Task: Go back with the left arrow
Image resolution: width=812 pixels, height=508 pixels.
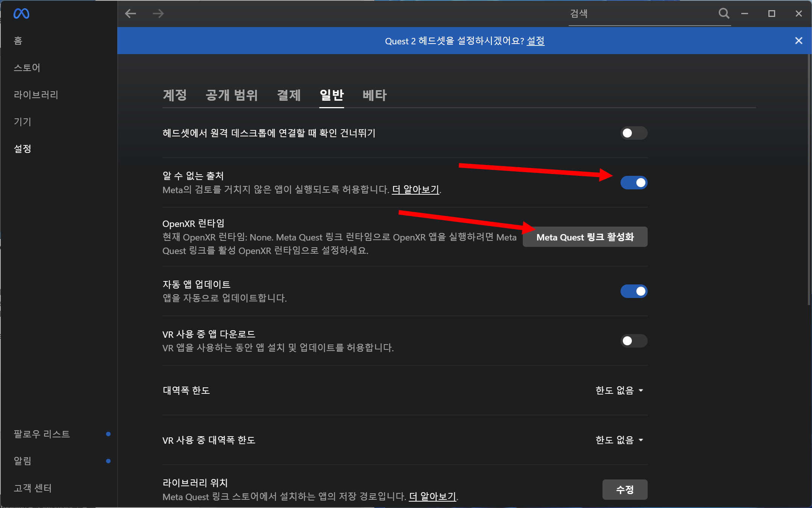Action: (131, 14)
